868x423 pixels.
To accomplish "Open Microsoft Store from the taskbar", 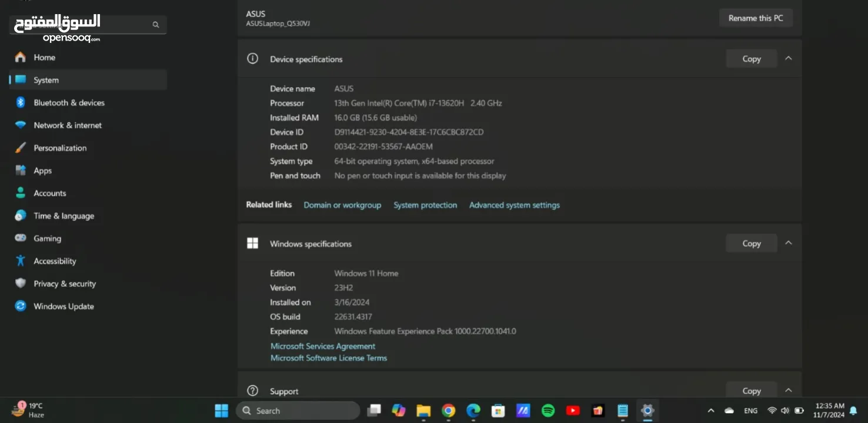I will tap(498, 411).
